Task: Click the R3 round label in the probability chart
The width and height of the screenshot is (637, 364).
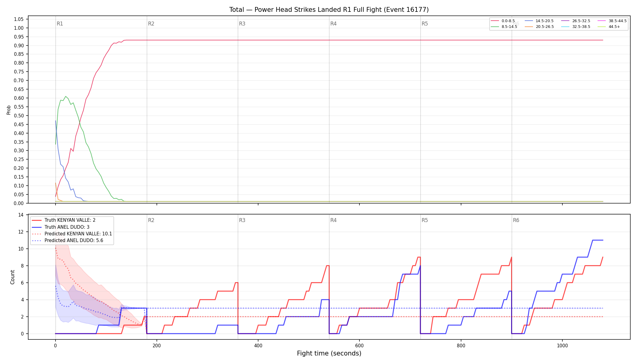Action: point(242,24)
